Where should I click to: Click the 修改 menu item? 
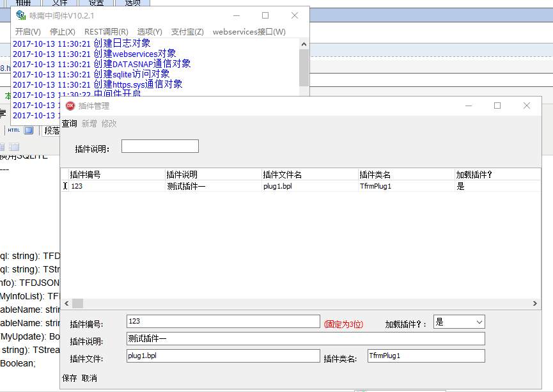[109, 123]
